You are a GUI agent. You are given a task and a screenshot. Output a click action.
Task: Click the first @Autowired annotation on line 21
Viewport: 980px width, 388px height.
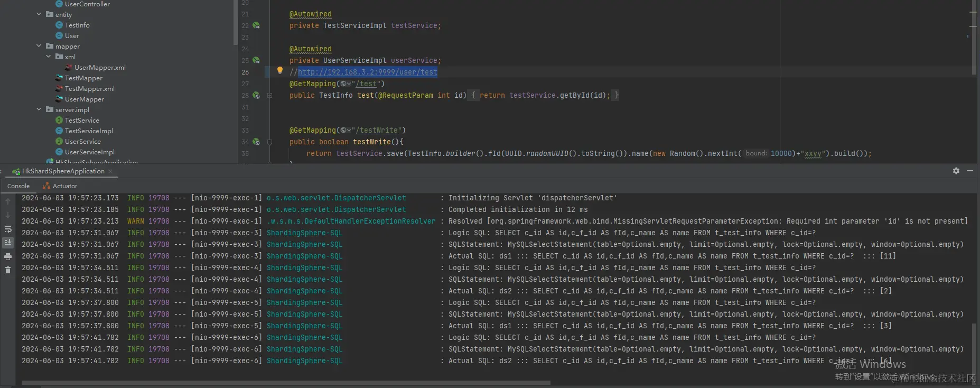click(311, 14)
